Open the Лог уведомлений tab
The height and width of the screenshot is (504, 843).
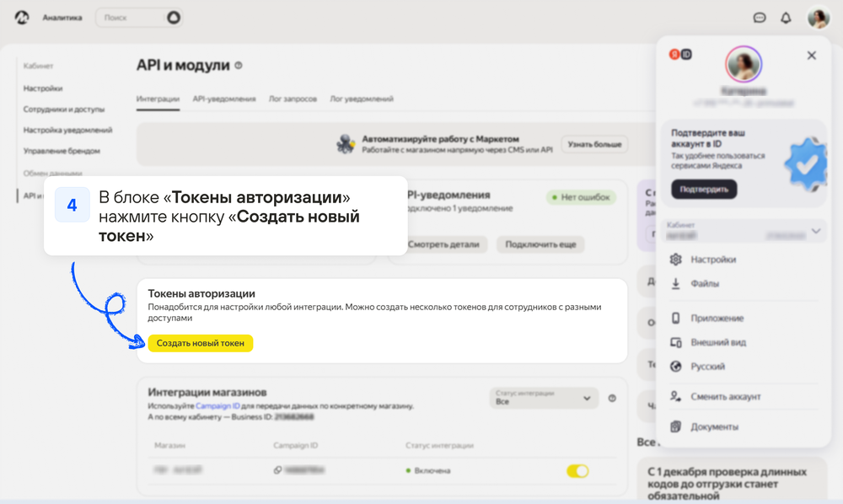coord(362,99)
